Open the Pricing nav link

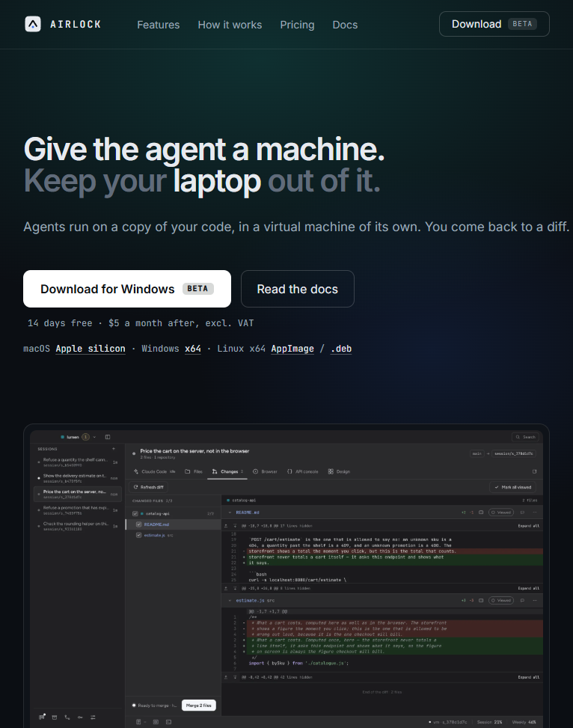297,25
